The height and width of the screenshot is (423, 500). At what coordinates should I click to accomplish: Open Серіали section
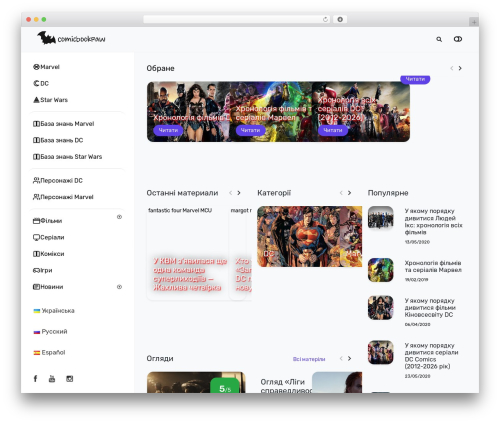(52, 237)
